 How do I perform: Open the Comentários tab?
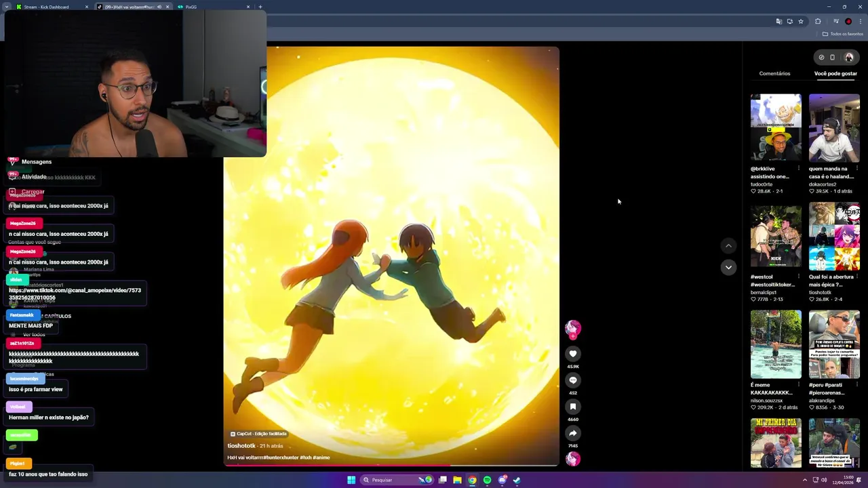[x=774, y=73]
